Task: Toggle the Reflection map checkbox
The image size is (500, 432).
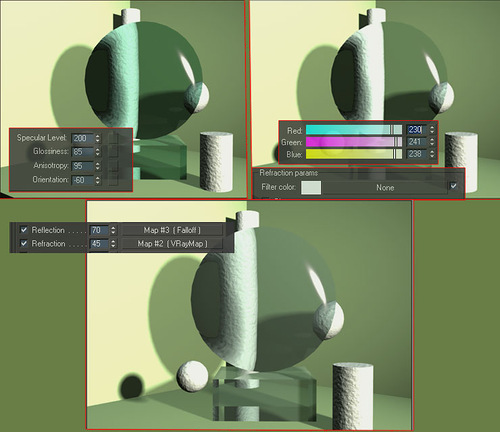Action: pos(24,230)
